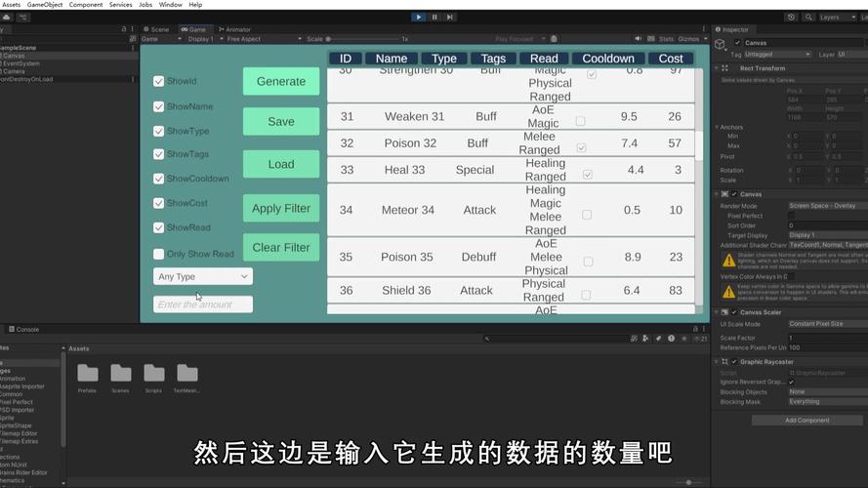Click the Generate button
868x488 pixels.
(x=281, y=81)
